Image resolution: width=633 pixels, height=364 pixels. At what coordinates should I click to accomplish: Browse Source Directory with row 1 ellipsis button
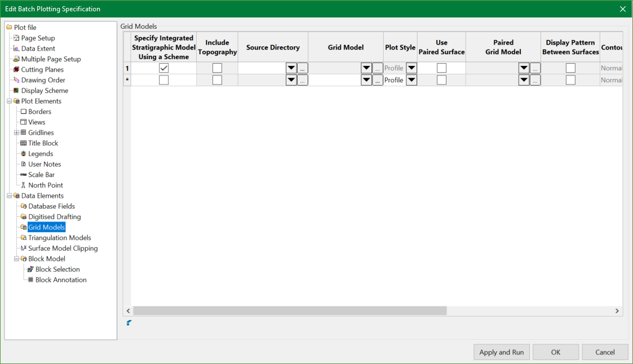coord(302,68)
